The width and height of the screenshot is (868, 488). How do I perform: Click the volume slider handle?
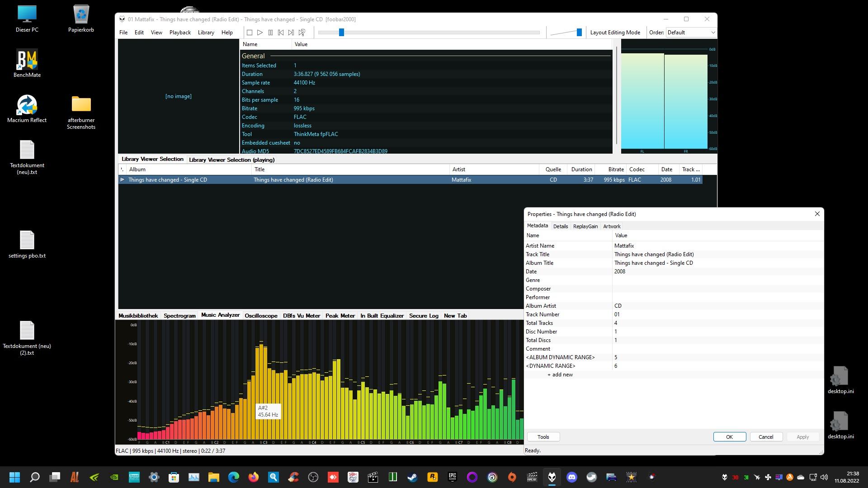pos(579,33)
